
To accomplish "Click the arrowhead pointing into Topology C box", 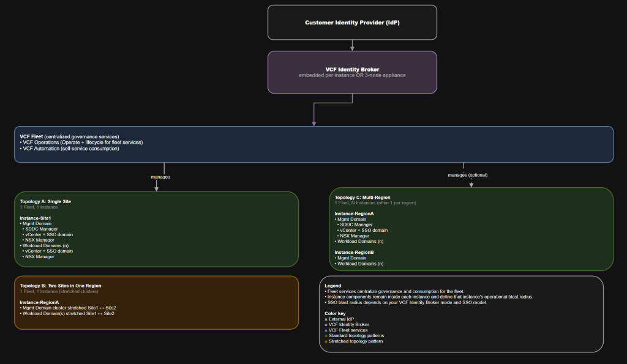I will (x=471, y=184).
